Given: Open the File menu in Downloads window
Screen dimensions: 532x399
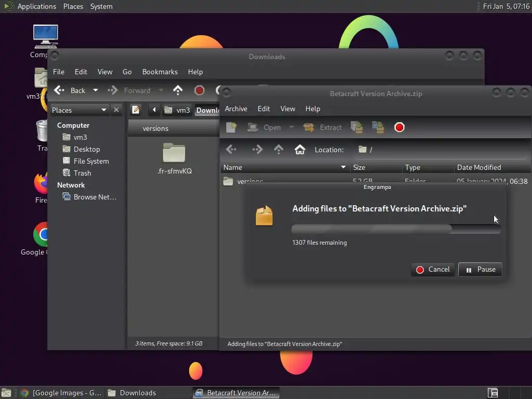Looking at the screenshot, I should (x=58, y=72).
